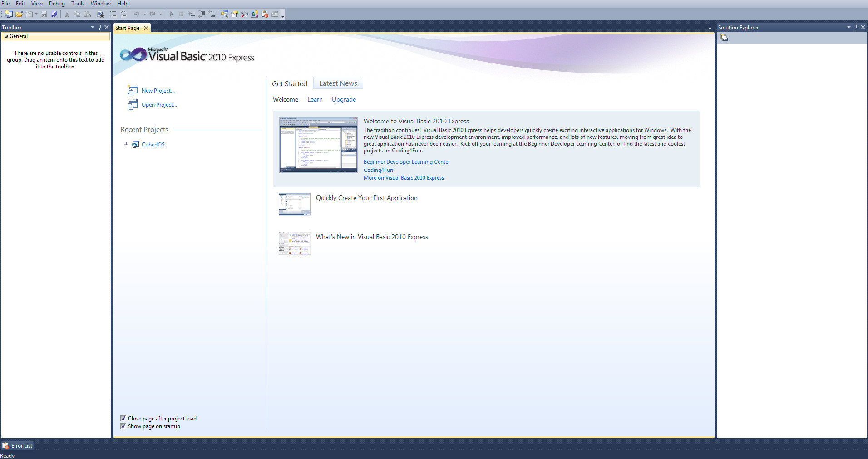Click the Step Into icon
The image size is (868, 459).
click(192, 14)
